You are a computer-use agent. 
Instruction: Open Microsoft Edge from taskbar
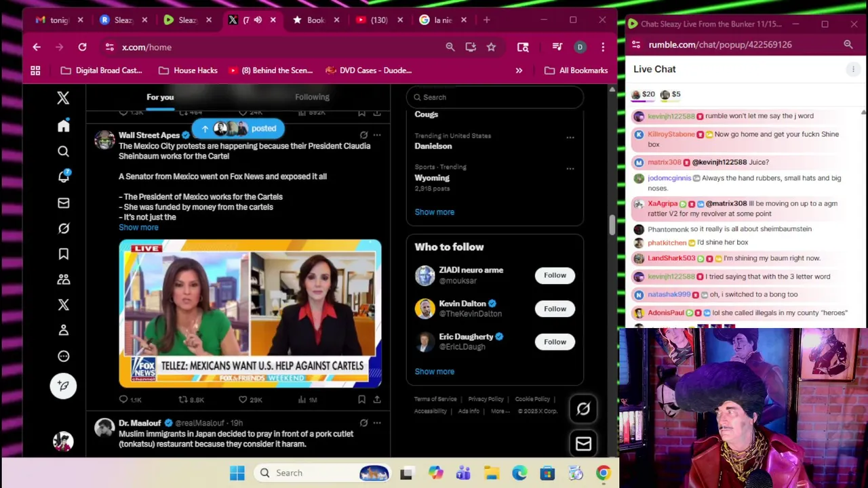pos(519,473)
